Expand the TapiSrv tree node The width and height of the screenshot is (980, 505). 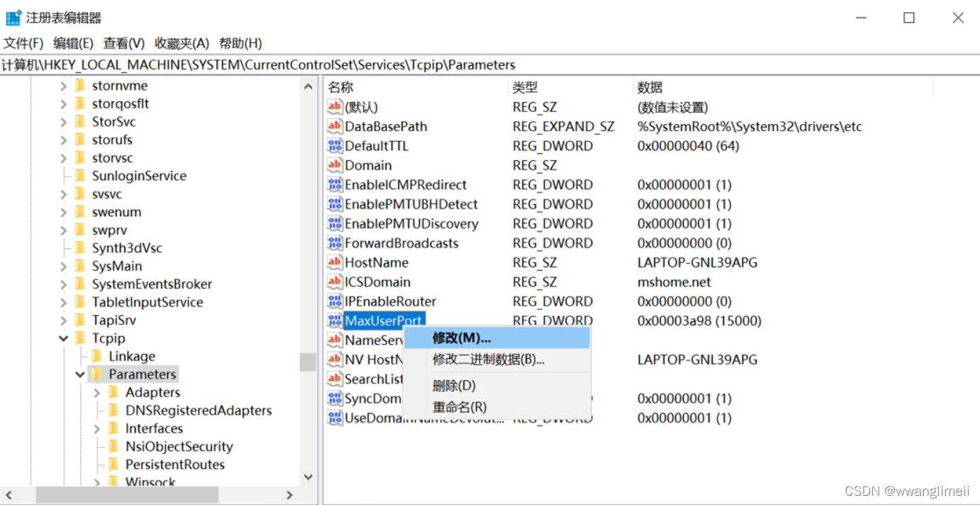(x=63, y=320)
